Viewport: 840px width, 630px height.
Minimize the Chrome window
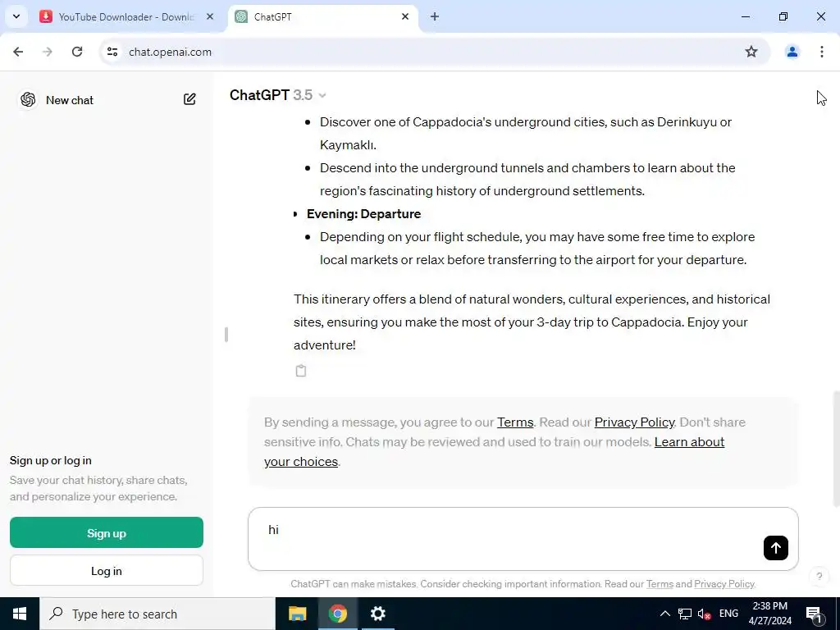745,16
